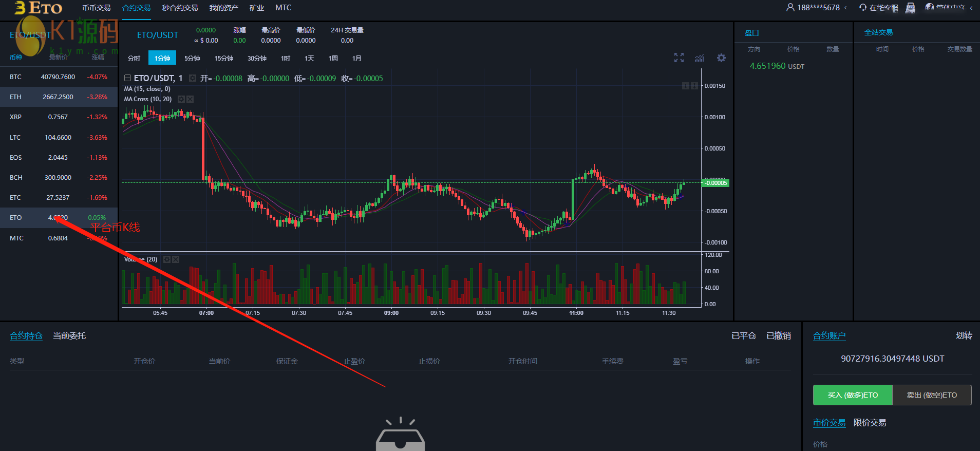The image size is (980, 451).
Task: Select ETC in the coin list
Action: (59, 198)
